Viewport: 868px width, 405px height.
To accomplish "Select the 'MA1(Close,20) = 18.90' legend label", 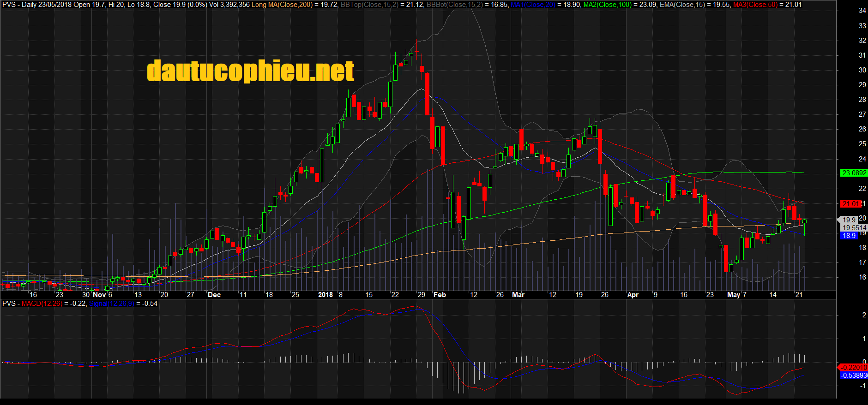I will [x=546, y=5].
